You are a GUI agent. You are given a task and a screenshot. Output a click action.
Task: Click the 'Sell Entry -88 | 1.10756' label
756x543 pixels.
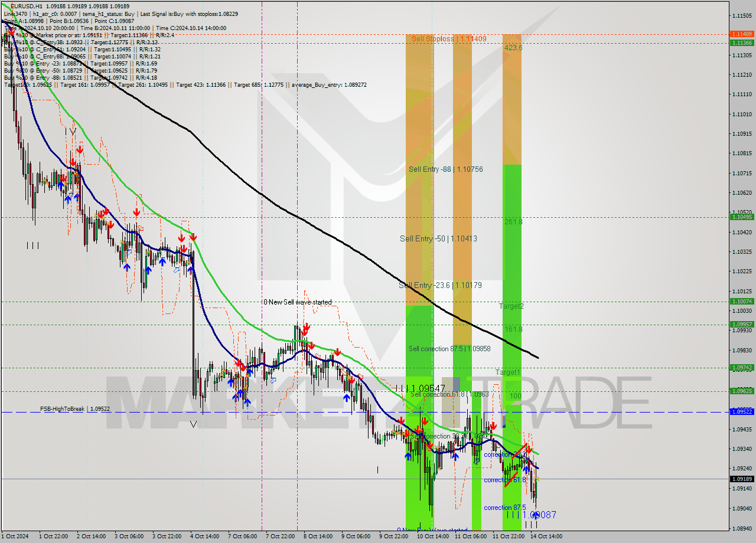[x=446, y=169]
